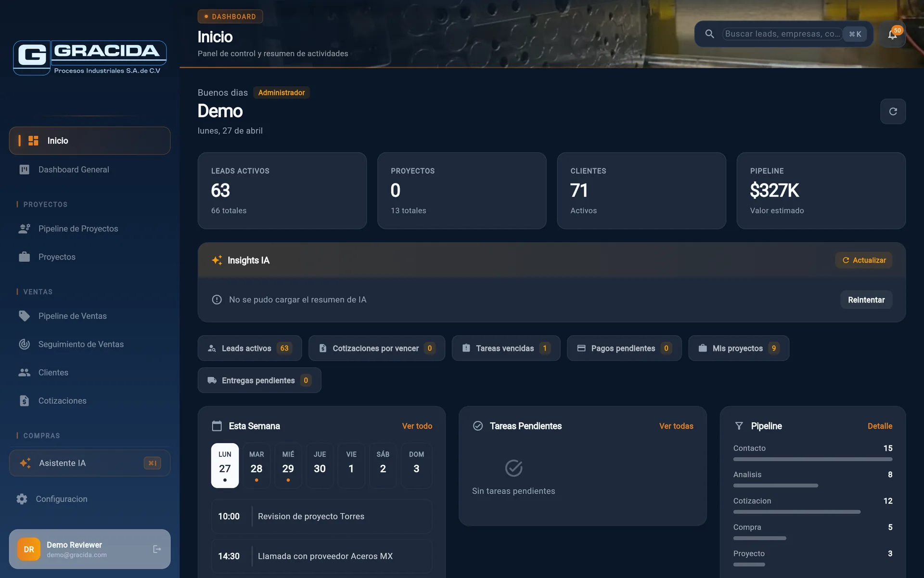
Task: Select Sunday 3 in week calendar
Action: coord(417,465)
